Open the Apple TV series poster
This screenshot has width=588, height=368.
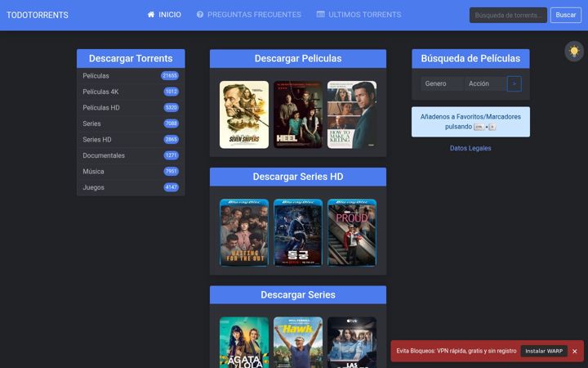(352, 343)
